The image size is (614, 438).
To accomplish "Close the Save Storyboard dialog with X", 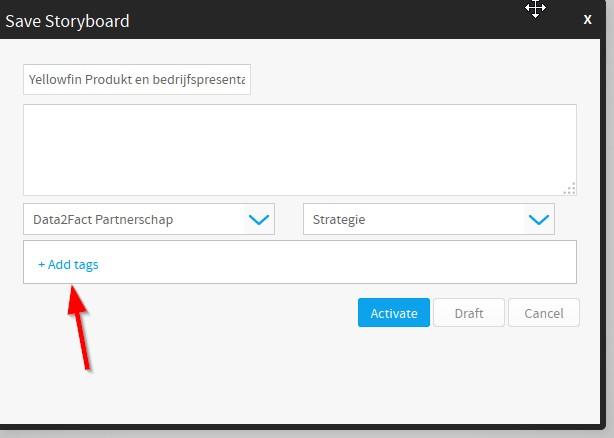I will coord(587,20).
